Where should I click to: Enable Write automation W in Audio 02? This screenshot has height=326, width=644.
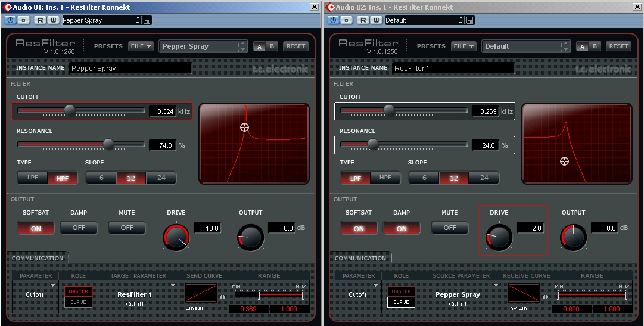[377, 20]
